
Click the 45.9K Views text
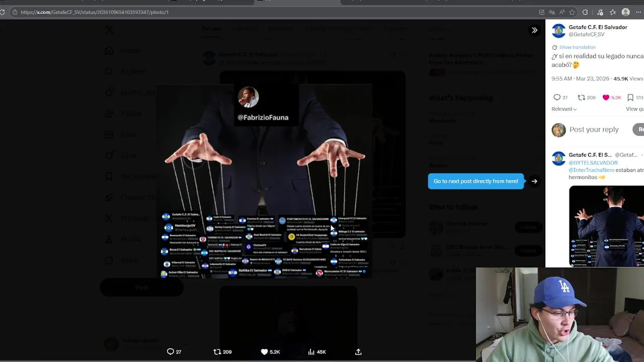[628, 79]
